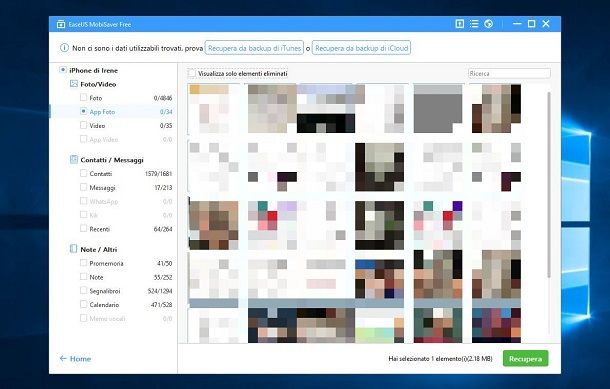Select the Foto/Video category icon
This screenshot has width=610, height=389.
click(74, 84)
